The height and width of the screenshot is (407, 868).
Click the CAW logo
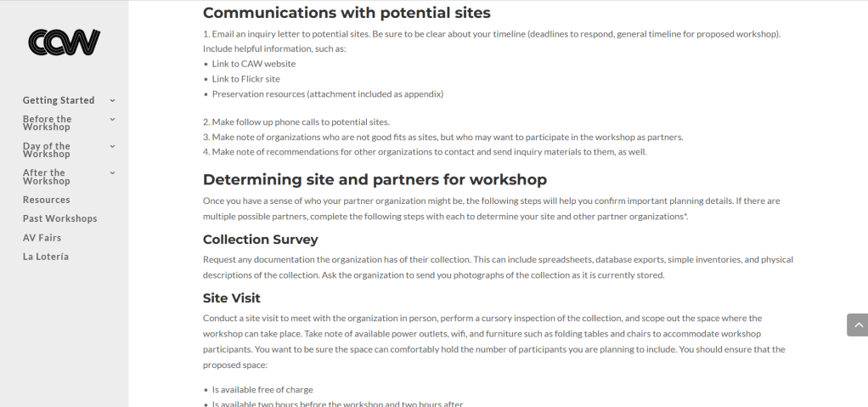tap(64, 41)
